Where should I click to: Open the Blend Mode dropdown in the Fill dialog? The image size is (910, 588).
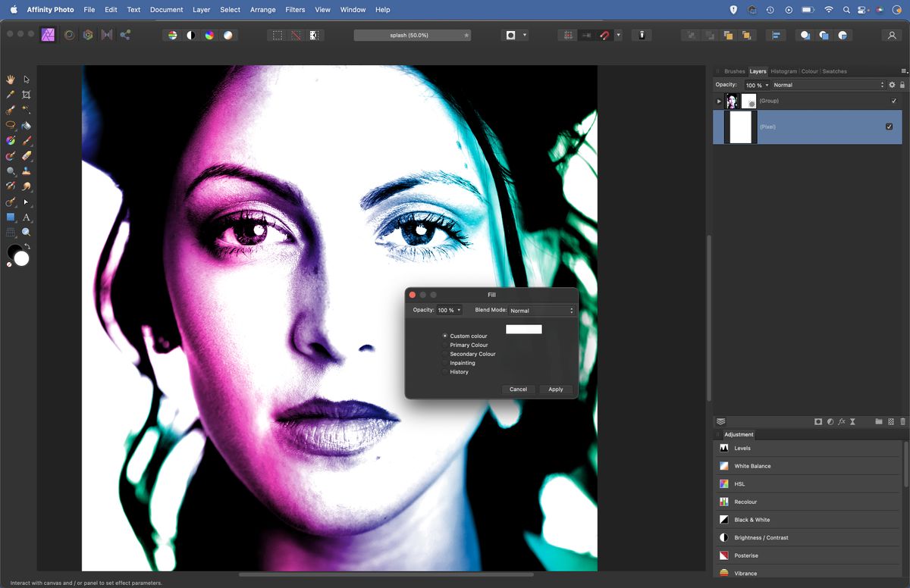[541, 311]
